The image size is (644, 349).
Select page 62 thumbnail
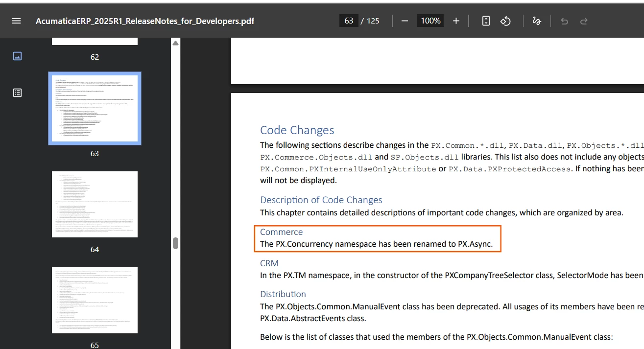95,42
